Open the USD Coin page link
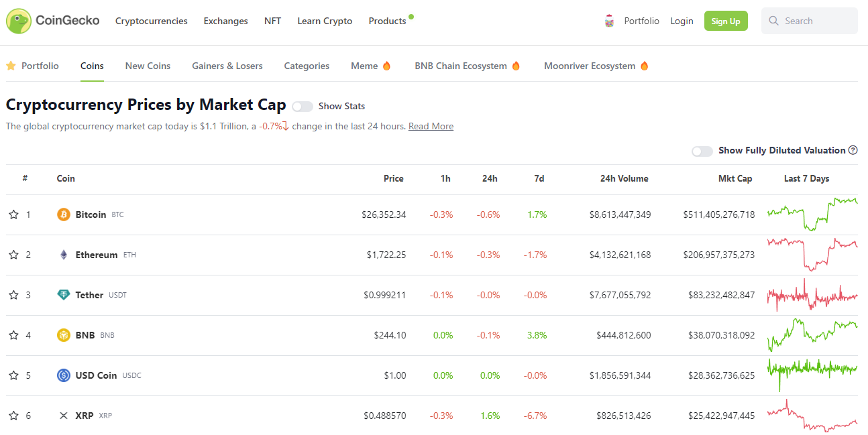Viewport: 868px width, 435px height. pyautogui.click(x=96, y=375)
